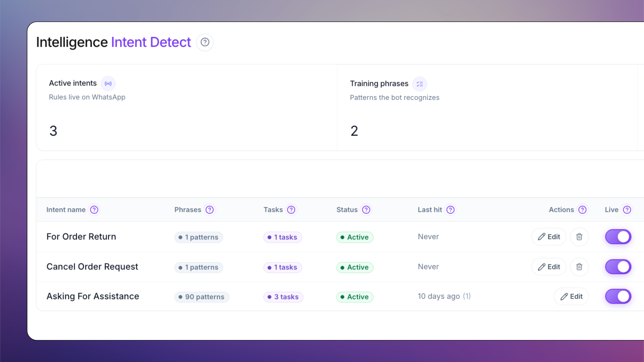Click 1 patterns badge for Cancel Order Request
This screenshot has width=644, height=362.
pos(199,267)
